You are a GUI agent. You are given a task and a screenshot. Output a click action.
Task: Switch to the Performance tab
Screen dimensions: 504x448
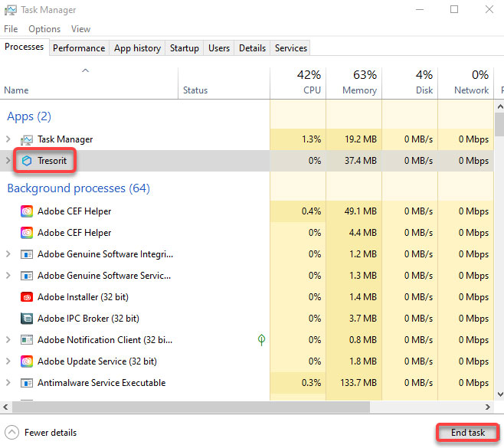click(79, 48)
